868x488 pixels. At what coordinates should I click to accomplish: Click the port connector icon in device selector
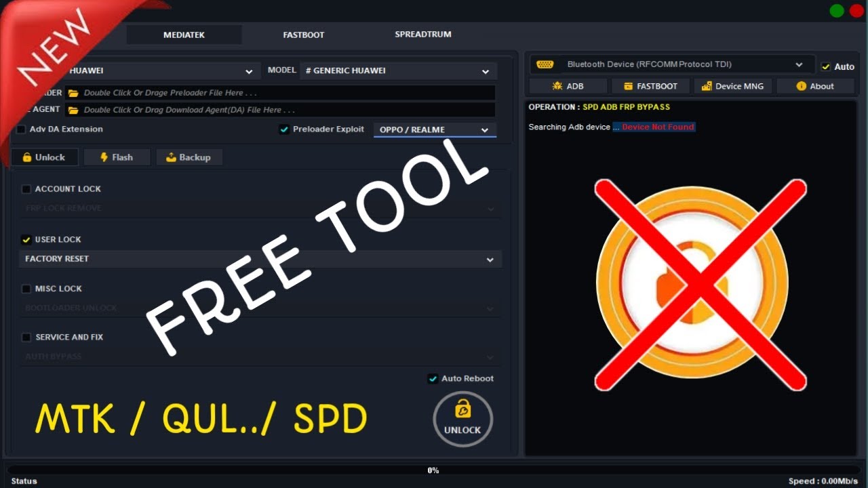tap(545, 64)
